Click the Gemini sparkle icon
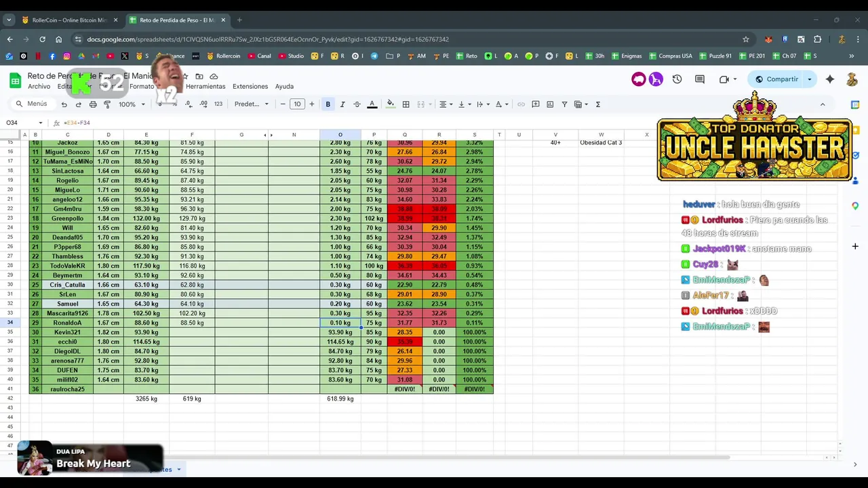The height and width of the screenshot is (488, 868). pyautogui.click(x=830, y=79)
